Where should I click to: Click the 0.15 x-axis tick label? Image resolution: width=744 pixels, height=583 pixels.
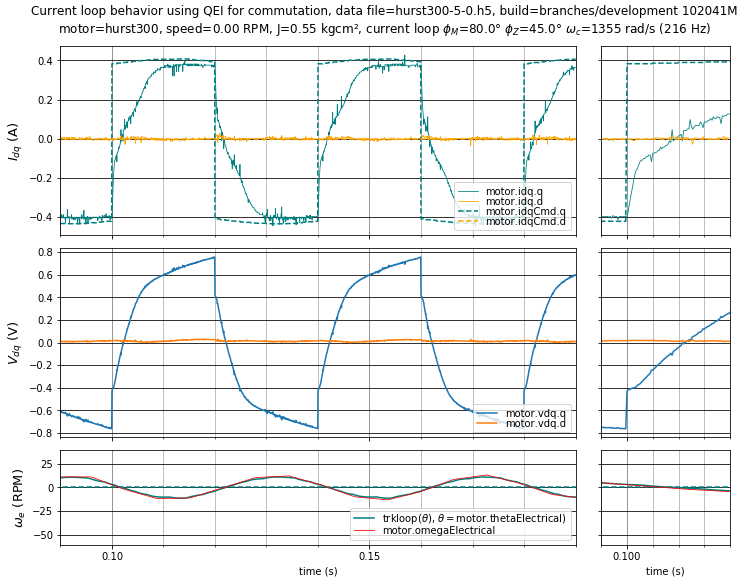coord(369,556)
